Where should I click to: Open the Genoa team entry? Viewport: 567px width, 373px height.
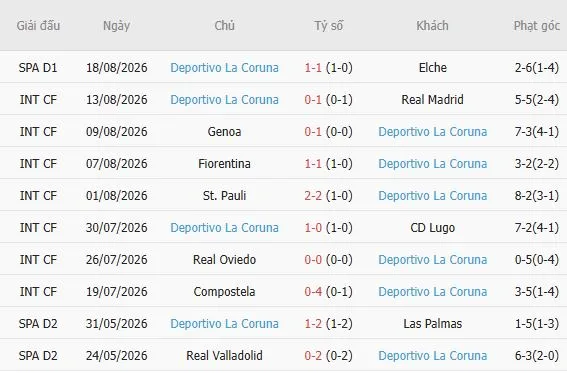click(224, 132)
